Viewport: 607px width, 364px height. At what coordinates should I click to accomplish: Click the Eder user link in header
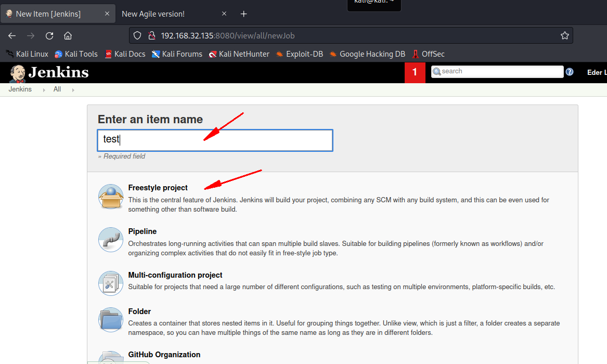[597, 72]
